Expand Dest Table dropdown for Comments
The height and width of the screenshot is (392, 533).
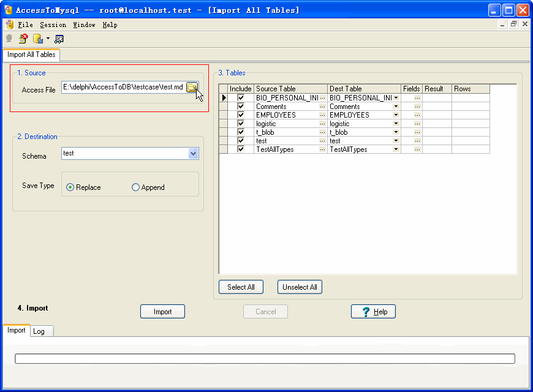tap(396, 107)
